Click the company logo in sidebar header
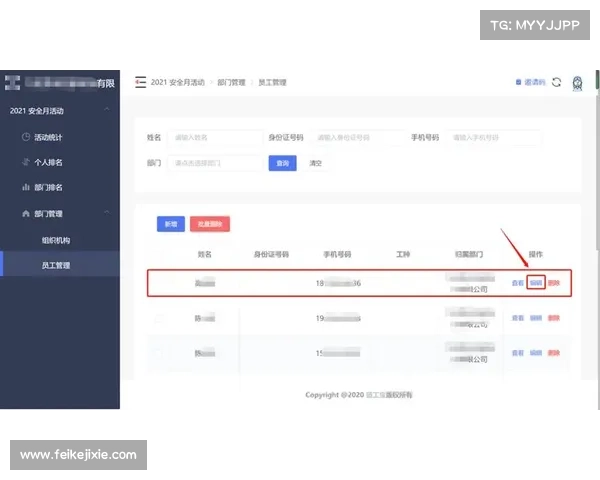Image resolution: width=600 pixels, height=480 pixels. click(x=13, y=82)
